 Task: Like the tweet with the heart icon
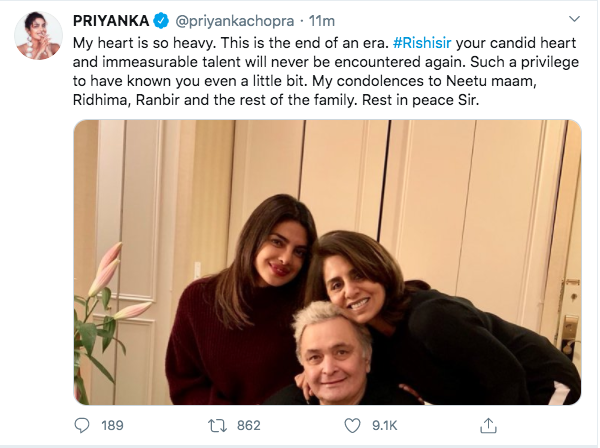353,425
